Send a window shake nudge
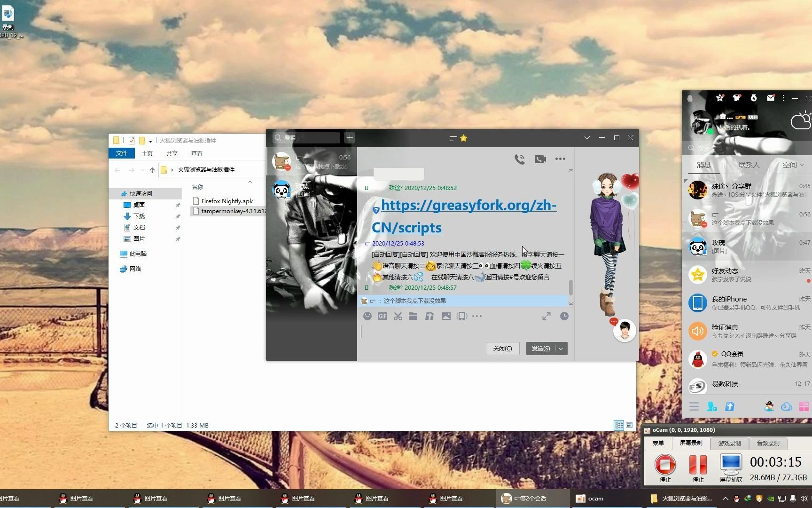 (462, 316)
